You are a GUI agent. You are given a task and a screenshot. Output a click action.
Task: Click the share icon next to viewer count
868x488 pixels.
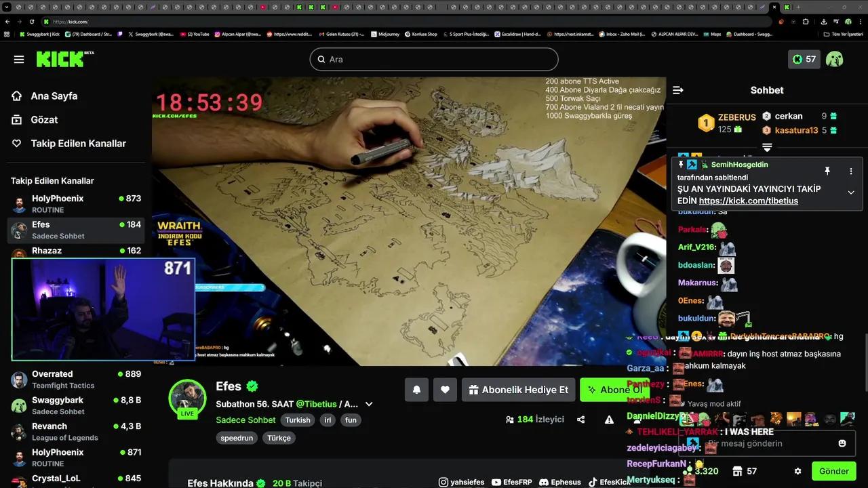tap(580, 420)
